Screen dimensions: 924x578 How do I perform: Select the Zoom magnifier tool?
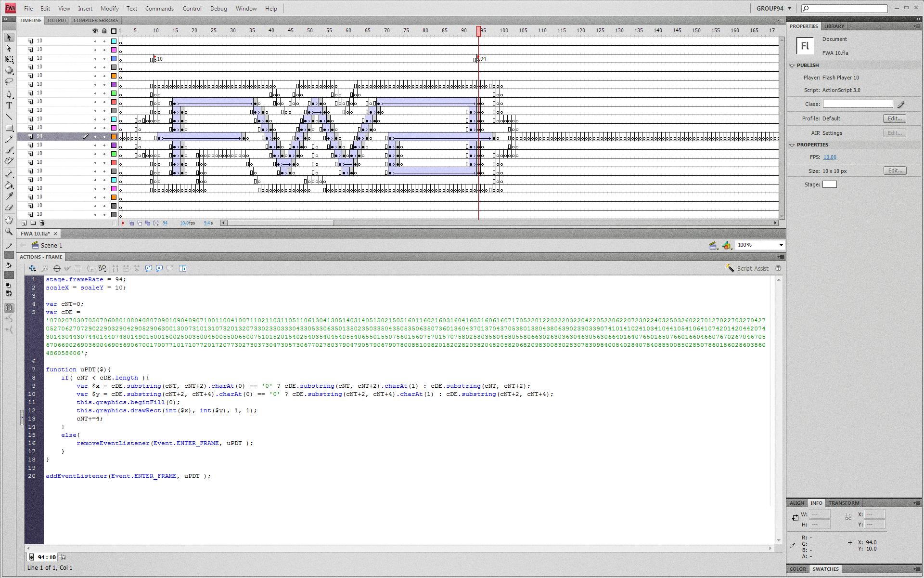[x=9, y=232]
